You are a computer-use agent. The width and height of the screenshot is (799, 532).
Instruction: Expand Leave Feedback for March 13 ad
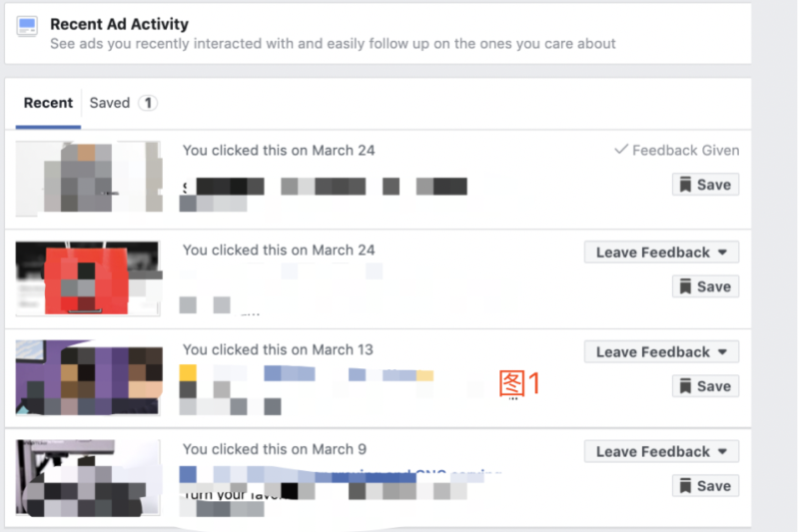[661, 352]
